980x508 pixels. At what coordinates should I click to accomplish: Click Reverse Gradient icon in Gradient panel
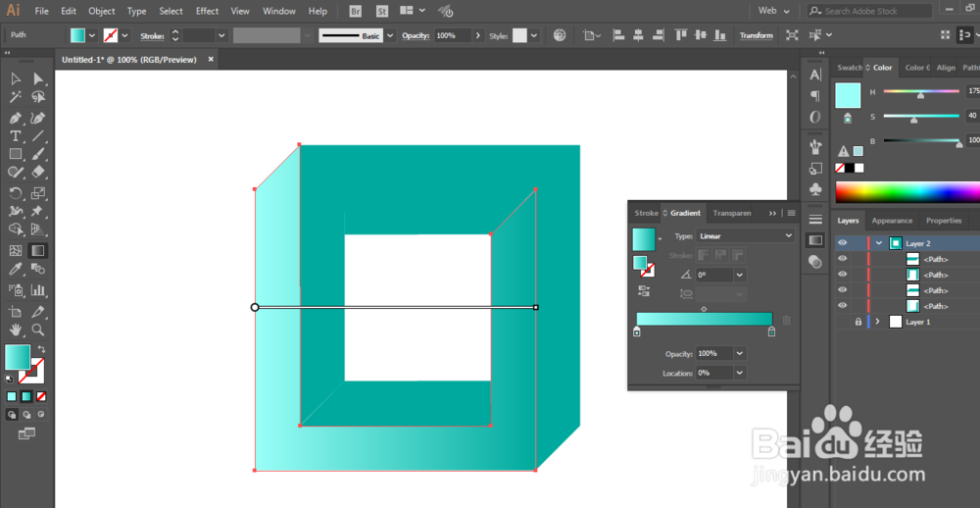click(x=642, y=290)
